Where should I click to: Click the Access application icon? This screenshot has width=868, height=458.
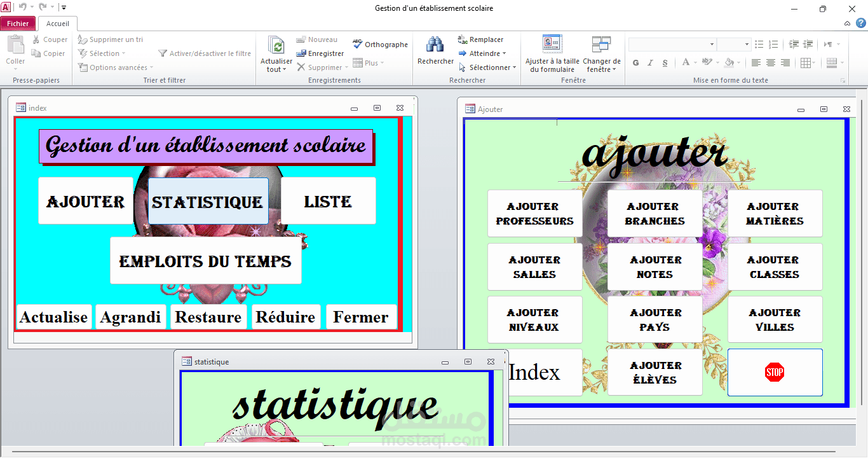click(x=6, y=8)
